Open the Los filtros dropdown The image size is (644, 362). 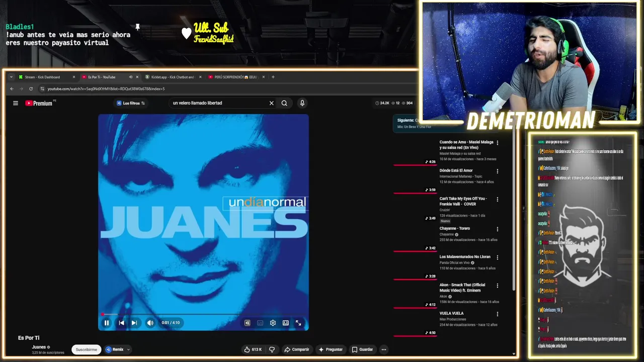click(x=131, y=103)
